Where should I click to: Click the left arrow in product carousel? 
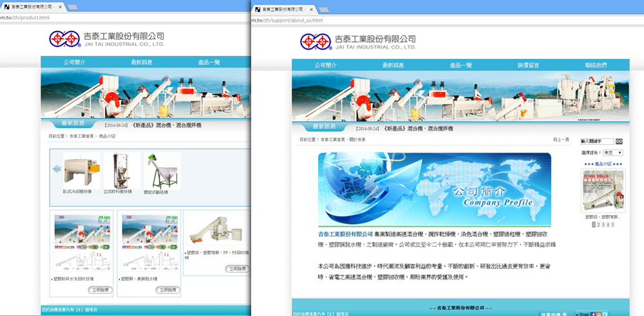[x=57, y=169]
